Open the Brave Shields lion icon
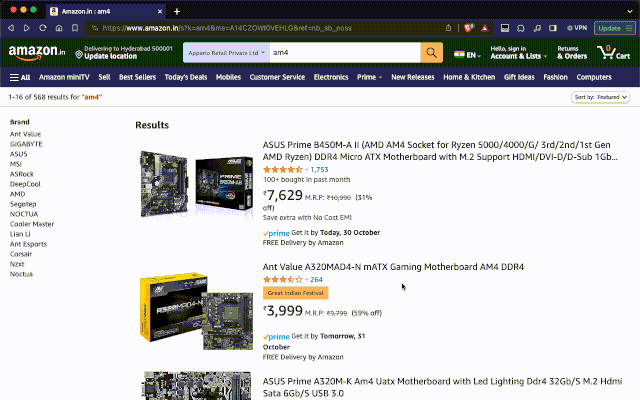 click(469, 28)
